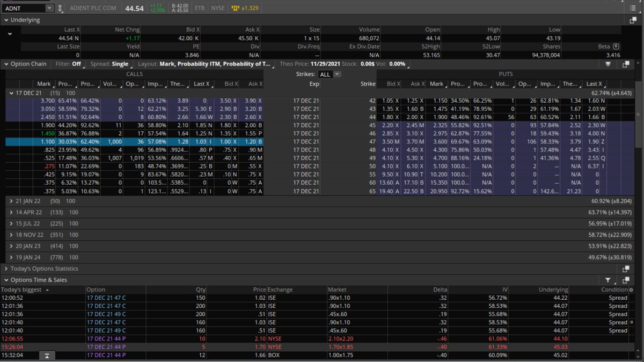644x362 pixels.
Task: Select the 47 strike call ask 1.20 B
Action: pyautogui.click(x=254, y=142)
